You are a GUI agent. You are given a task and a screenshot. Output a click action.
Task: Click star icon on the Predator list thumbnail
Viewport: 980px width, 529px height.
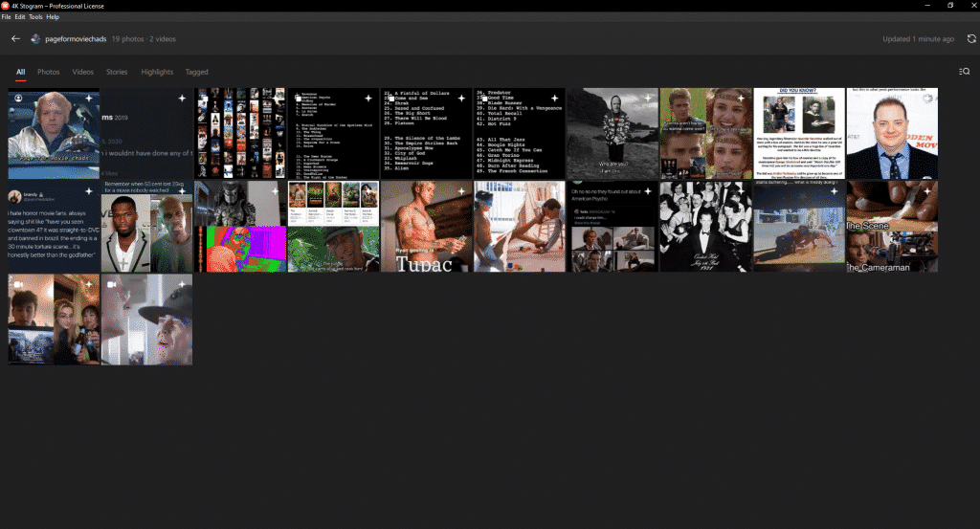point(554,99)
